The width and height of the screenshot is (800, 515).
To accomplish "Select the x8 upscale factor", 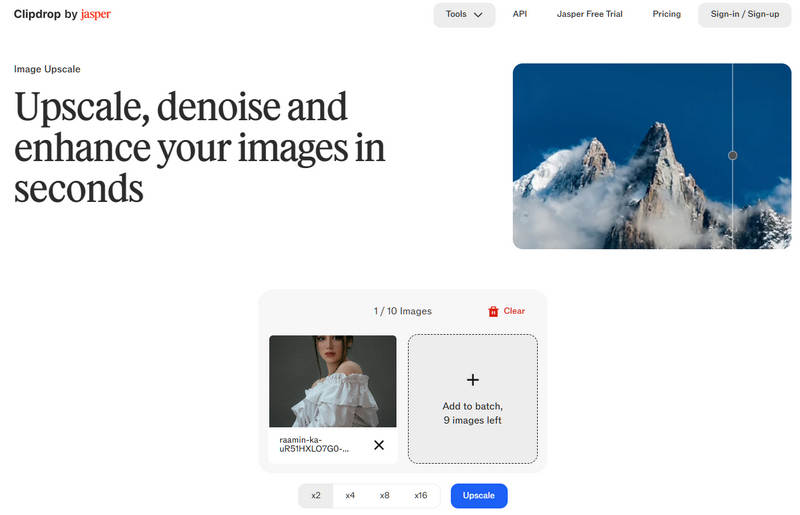I will (x=385, y=496).
